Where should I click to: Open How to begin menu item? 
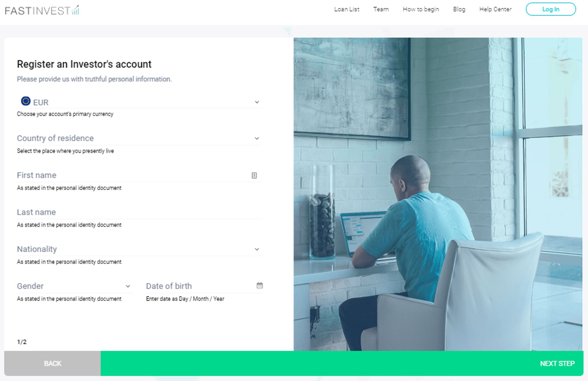pyautogui.click(x=421, y=9)
